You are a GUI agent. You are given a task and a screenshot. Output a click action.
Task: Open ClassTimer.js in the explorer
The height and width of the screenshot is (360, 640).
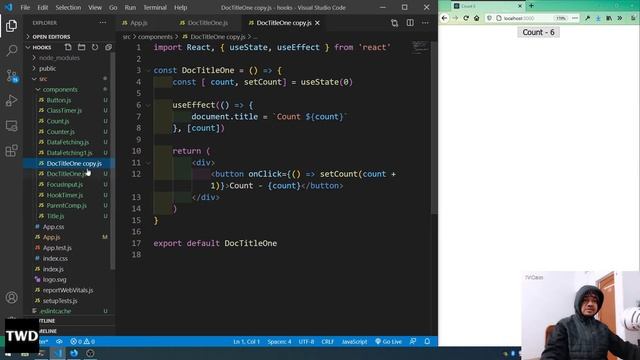tap(64, 111)
